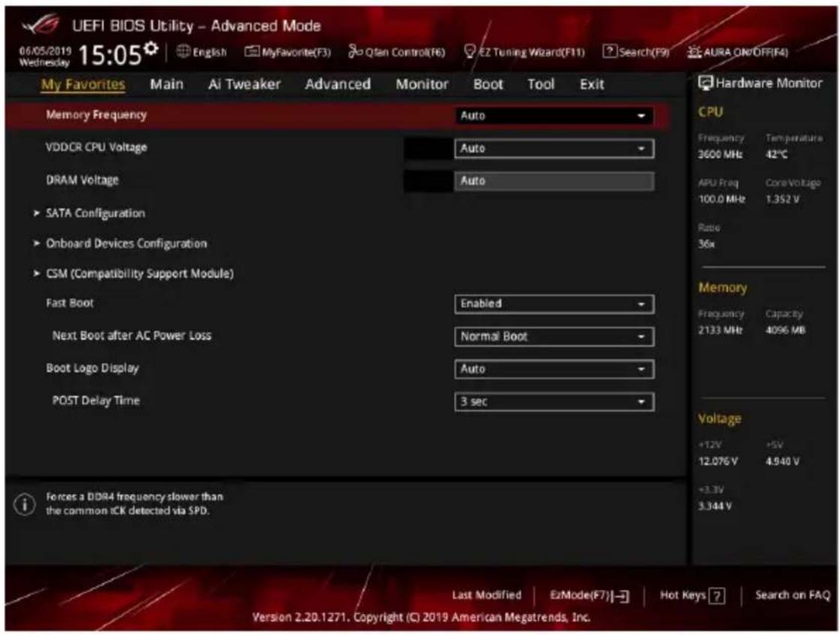The image size is (840, 635).
Task: Click the Boot Logo Display label
Action: [92, 368]
